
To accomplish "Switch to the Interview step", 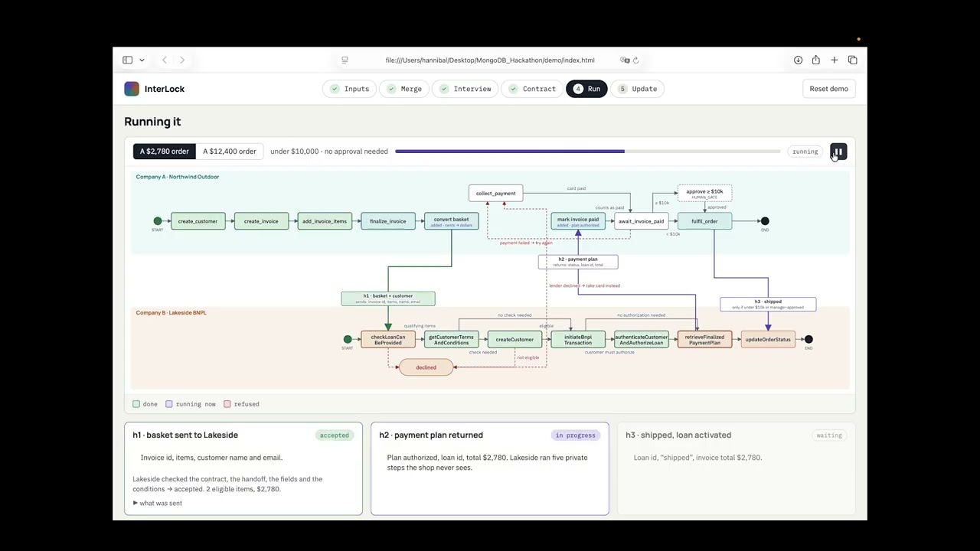I will 465,89.
